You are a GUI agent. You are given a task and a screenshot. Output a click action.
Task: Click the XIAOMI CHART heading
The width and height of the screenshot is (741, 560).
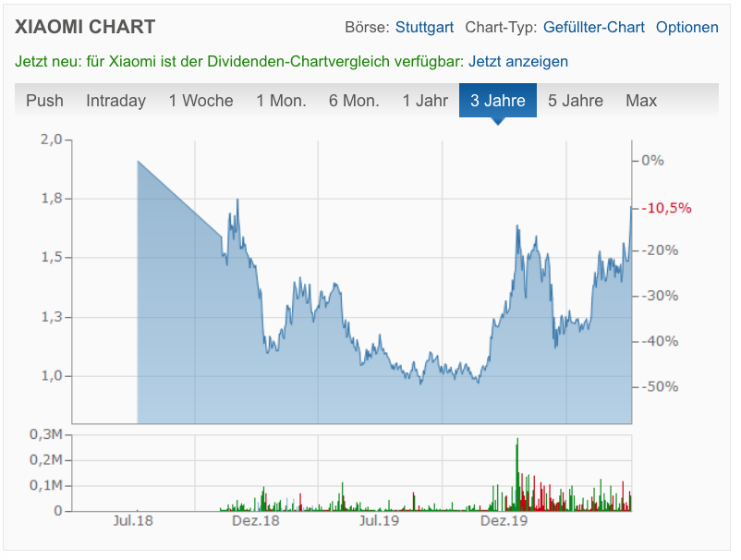(85, 27)
